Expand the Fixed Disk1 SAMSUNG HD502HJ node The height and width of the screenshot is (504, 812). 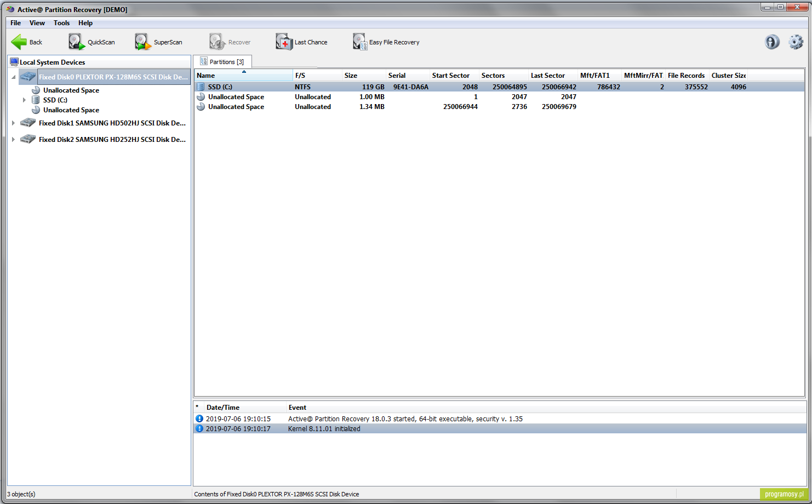(13, 123)
